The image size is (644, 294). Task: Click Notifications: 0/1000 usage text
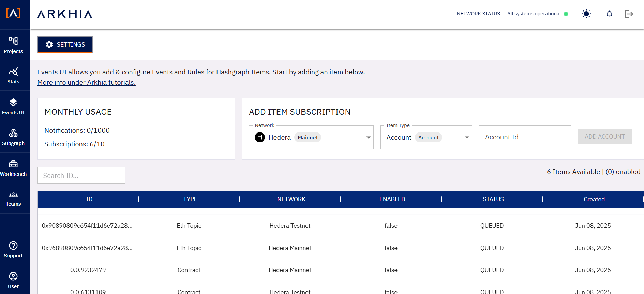click(x=77, y=130)
